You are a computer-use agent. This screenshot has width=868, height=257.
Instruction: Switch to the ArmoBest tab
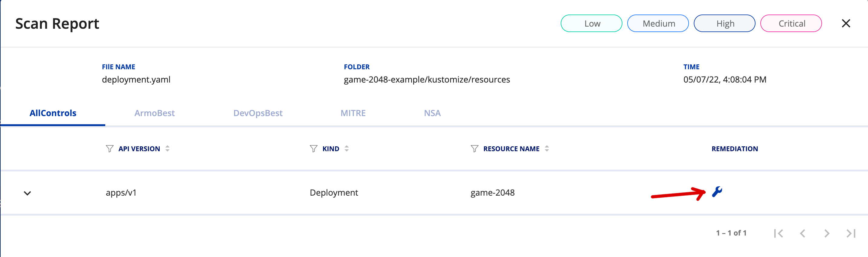154,113
